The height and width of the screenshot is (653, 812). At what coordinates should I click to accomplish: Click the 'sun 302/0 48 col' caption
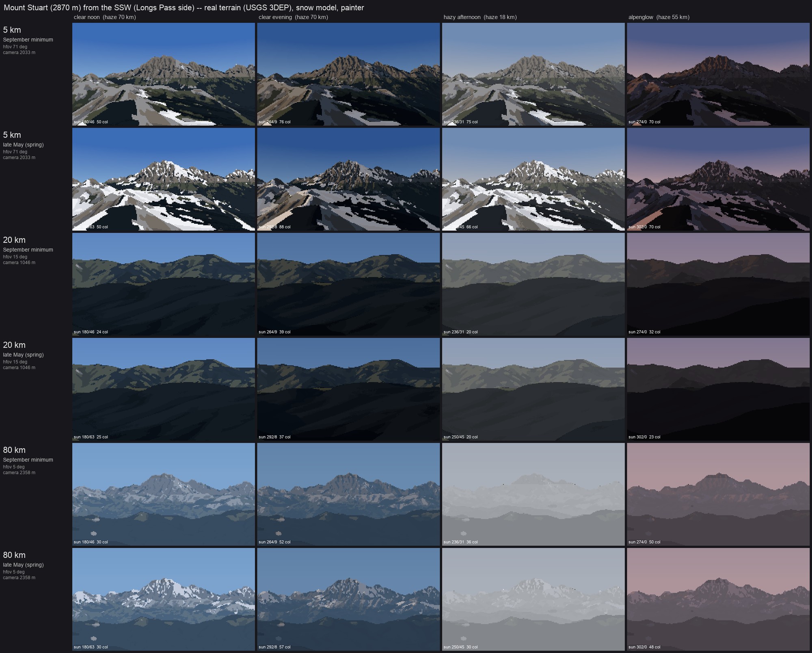[x=644, y=647]
